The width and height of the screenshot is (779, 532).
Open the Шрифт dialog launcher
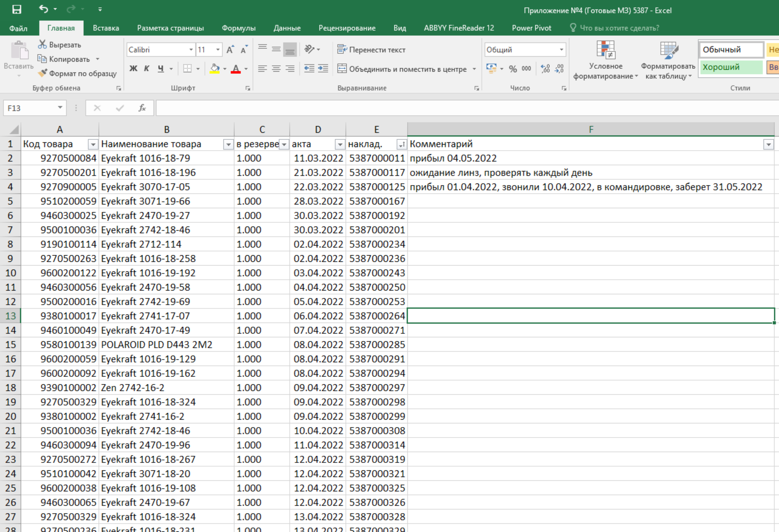tap(248, 88)
